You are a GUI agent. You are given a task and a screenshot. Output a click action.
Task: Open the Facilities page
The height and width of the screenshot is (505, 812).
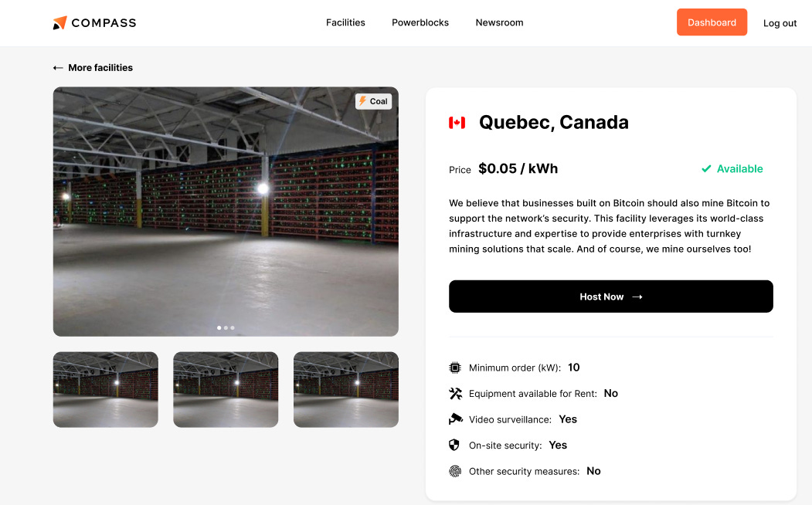pyautogui.click(x=345, y=22)
